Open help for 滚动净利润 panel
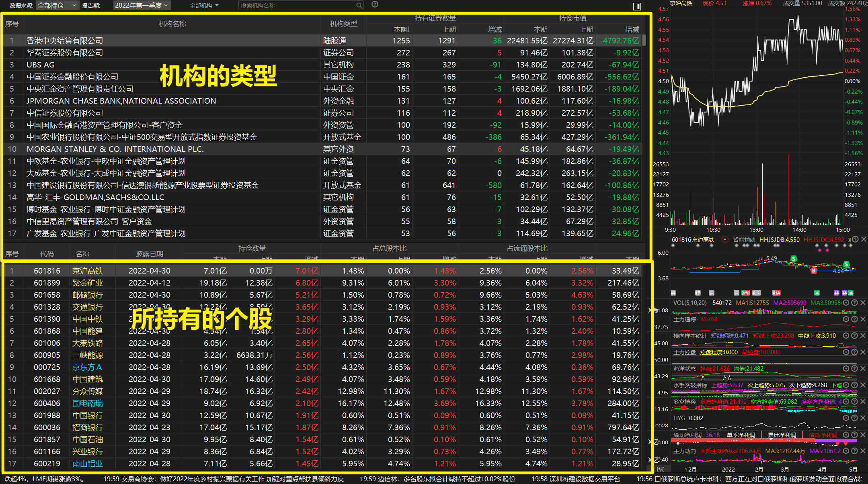This screenshot has height=484, width=868. (854, 435)
